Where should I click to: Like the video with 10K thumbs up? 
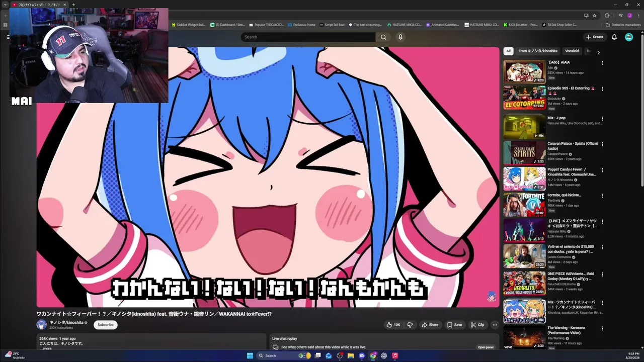click(x=393, y=325)
